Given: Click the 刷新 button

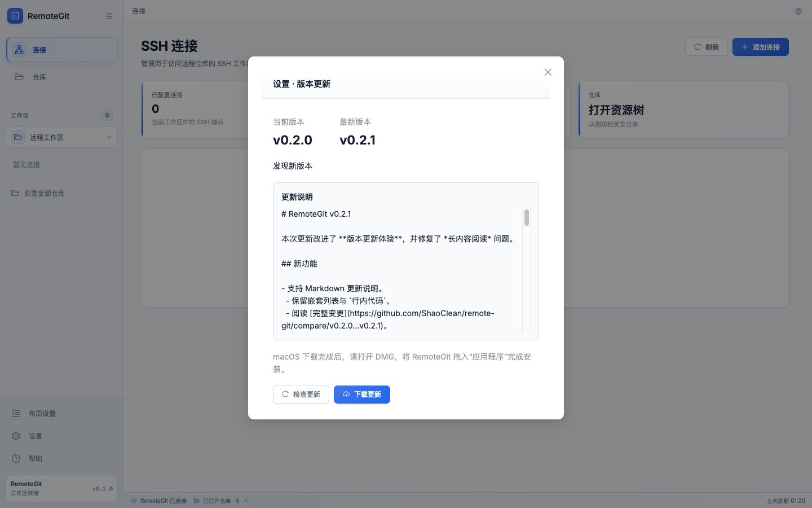Looking at the screenshot, I should click(x=707, y=47).
